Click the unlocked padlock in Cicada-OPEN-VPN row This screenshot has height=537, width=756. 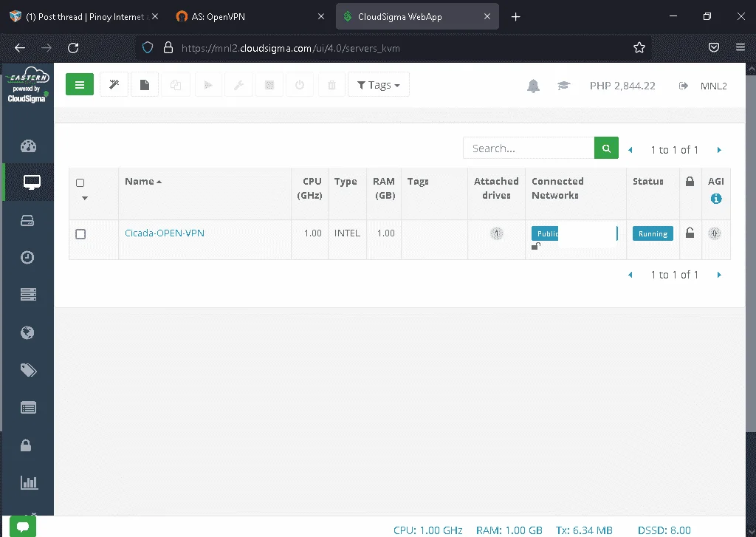pyautogui.click(x=690, y=233)
